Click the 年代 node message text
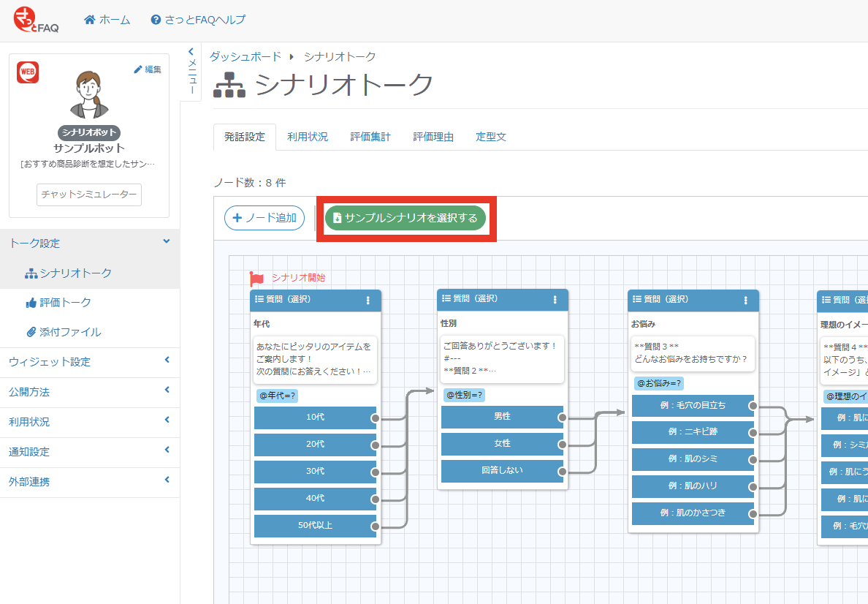The height and width of the screenshot is (604, 868). (x=315, y=360)
